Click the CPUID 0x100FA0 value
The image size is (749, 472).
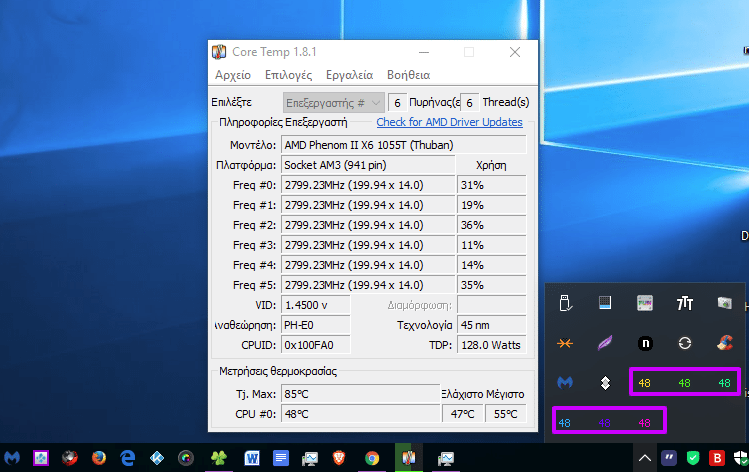point(316,345)
